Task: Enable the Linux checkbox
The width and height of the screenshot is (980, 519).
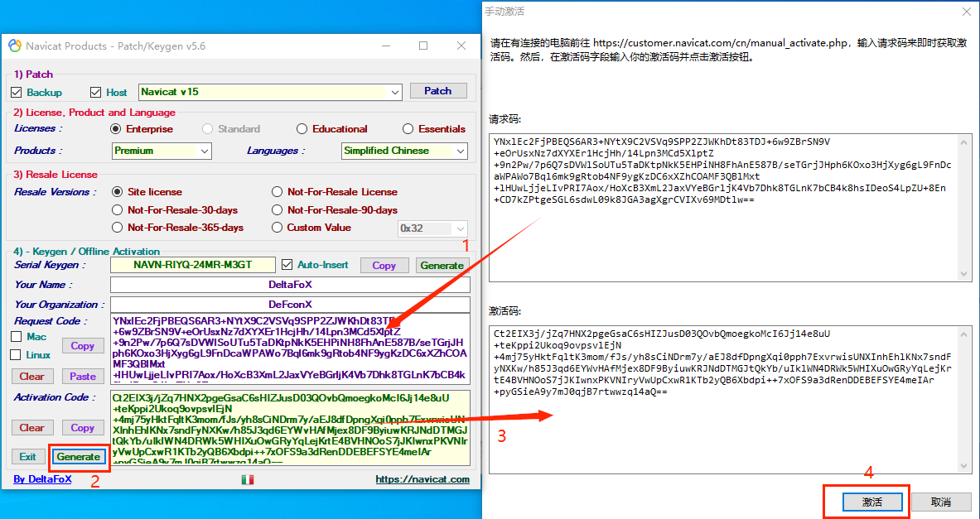Action: 17,355
